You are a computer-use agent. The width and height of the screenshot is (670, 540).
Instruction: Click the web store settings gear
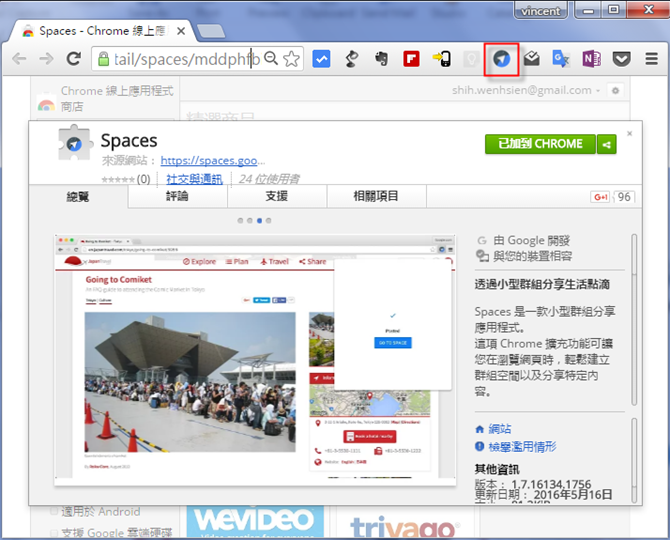(x=615, y=91)
